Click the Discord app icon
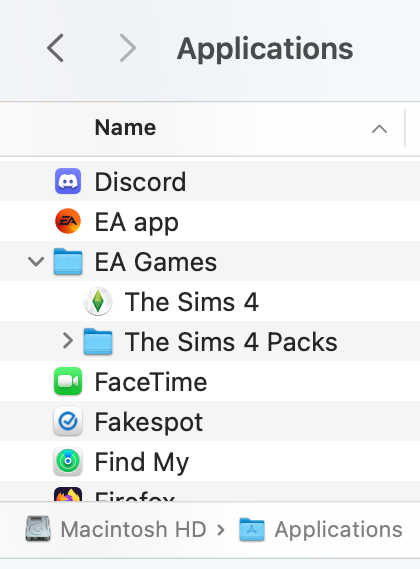420x569 pixels. coord(68,181)
